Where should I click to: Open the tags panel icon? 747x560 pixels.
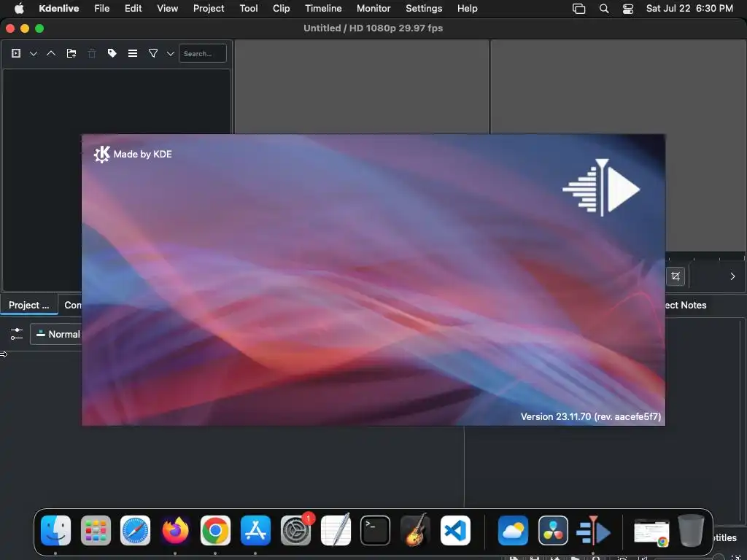pyautogui.click(x=112, y=53)
